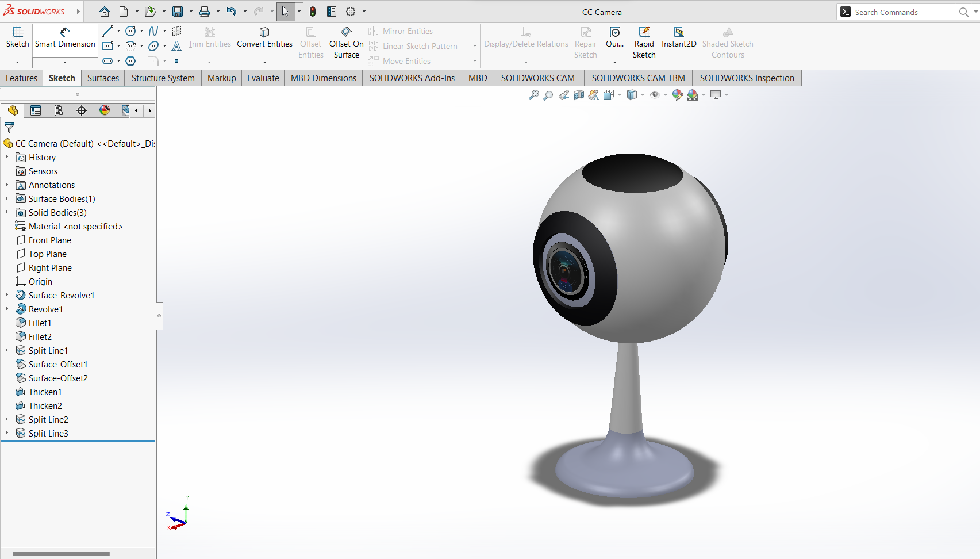Image resolution: width=980 pixels, height=559 pixels.
Task: Expand the Solid Bodies(3) folder
Action: click(x=7, y=213)
